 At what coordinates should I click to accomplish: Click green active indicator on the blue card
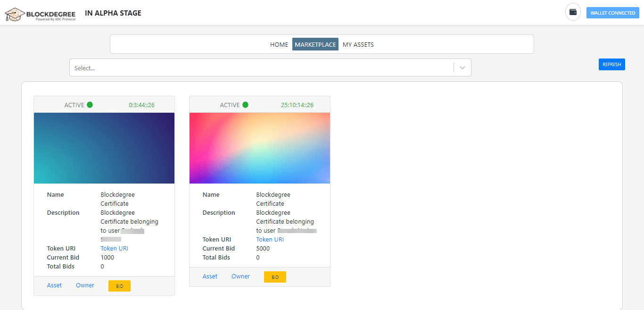point(90,105)
